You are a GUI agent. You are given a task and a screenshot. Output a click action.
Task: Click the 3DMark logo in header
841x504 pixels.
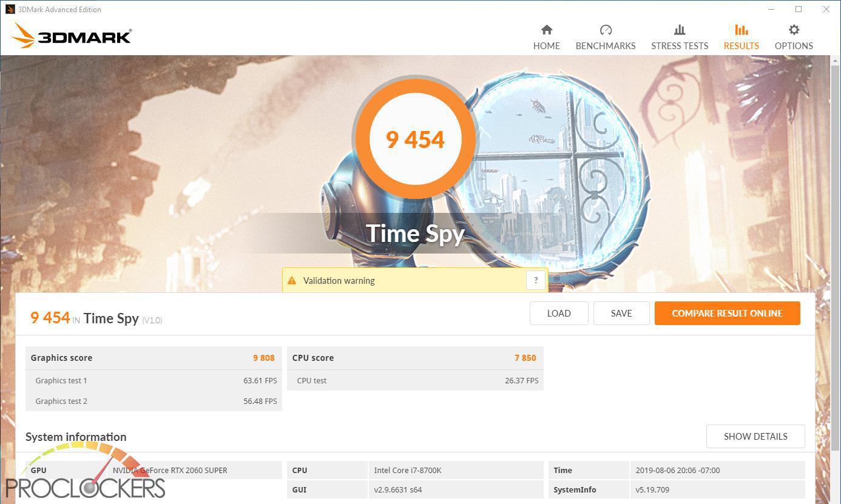pos(72,36)
